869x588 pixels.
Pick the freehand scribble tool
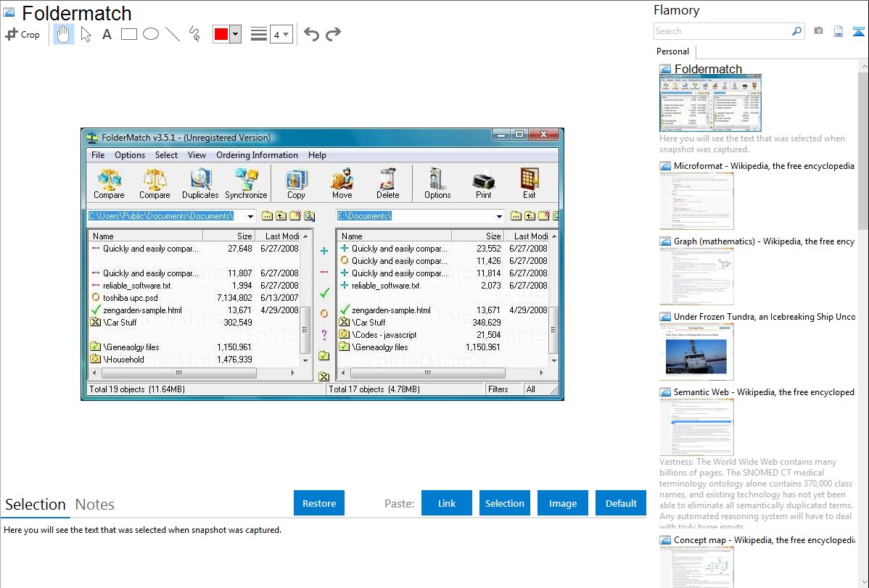pyautogui.click(x=194, y=34)
